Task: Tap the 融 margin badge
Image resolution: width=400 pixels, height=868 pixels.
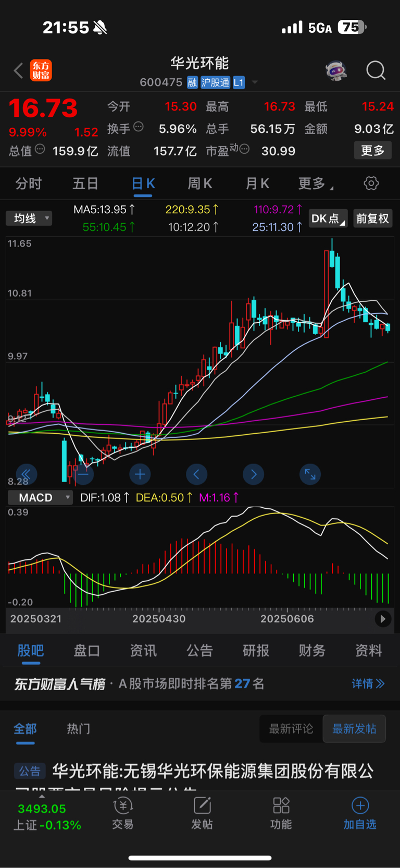Action: pyautogui.click(x=192, y=82)
